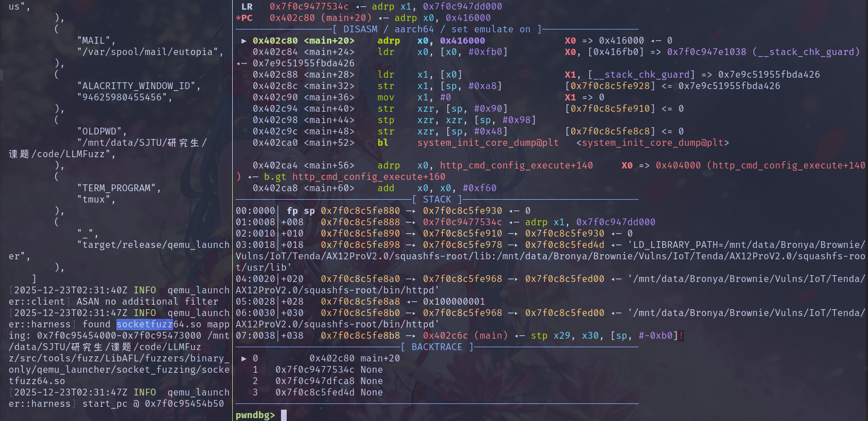Click the DISASM / aarch64 section header
Viewport: 868px width, 421px height.
pyautogui.click(x=437, y=30)
